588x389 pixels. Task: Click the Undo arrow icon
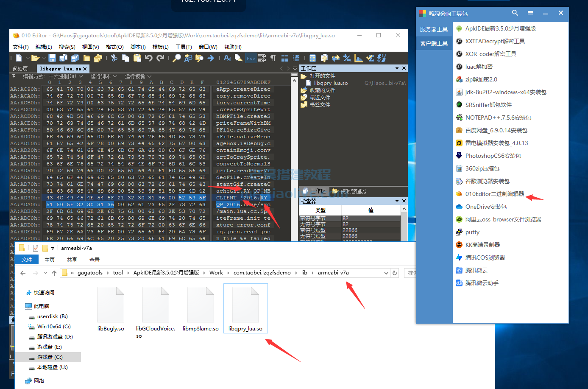pos(148,58)
